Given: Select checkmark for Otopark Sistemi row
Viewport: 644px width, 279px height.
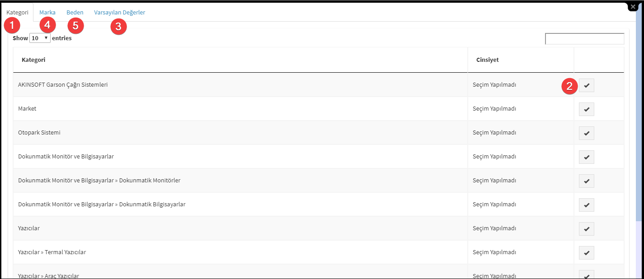Looking at the screenshot, I should click(587, 133).
